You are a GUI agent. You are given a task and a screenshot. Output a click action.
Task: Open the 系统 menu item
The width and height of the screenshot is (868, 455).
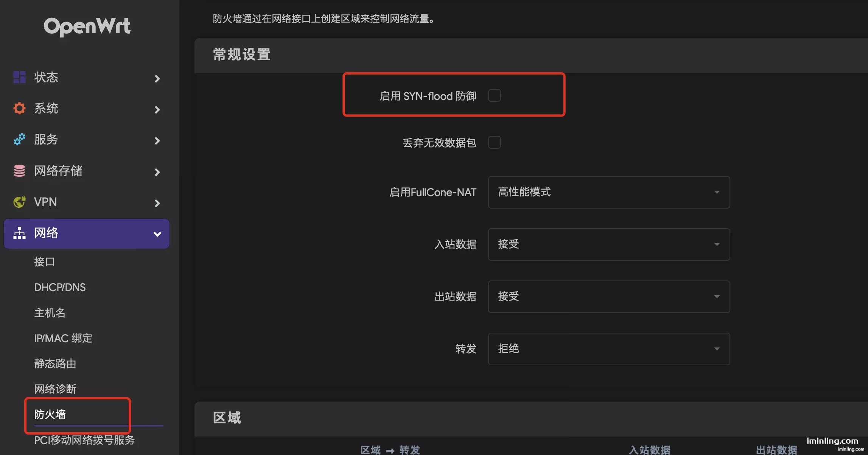tap(87, 108)
